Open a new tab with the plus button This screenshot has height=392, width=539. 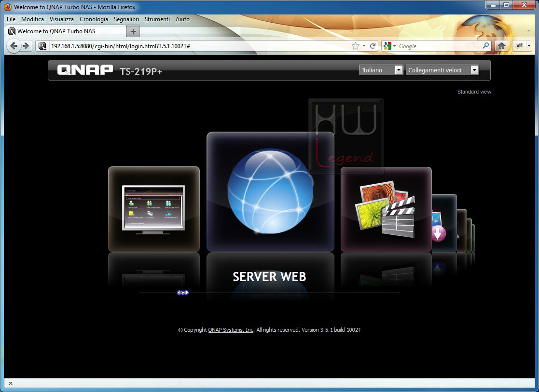(x=133, y=31)
